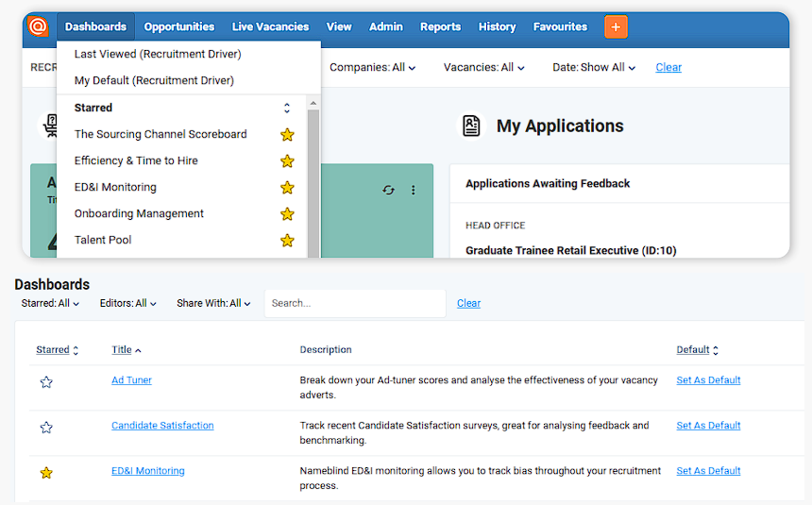Screen dimensions: 812x505
Task: Star the Candidate Satisfaction dashboard row
Action: pyautogui.click(x=46, y=428)
